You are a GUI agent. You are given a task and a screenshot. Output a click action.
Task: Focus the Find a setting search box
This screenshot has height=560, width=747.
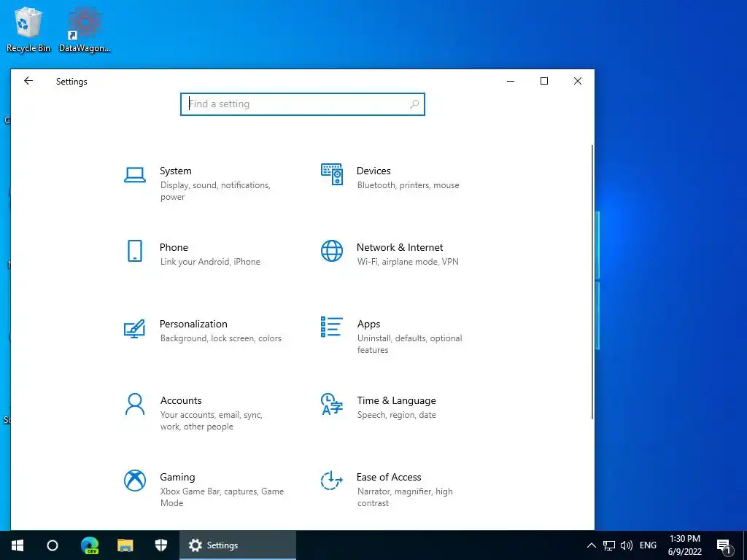click(x=303, y=104)
